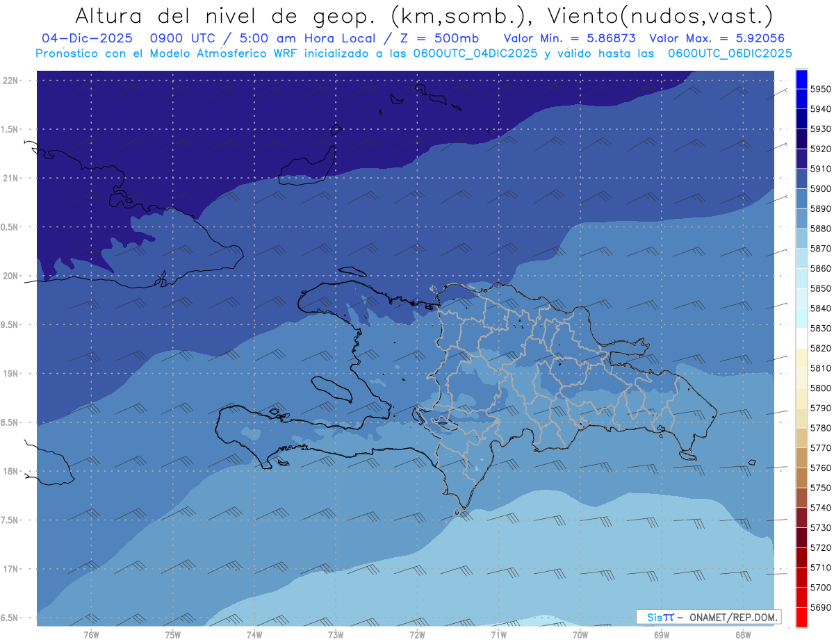Click the 5740 legend value
834x644 pixels.
pos(821,507)
